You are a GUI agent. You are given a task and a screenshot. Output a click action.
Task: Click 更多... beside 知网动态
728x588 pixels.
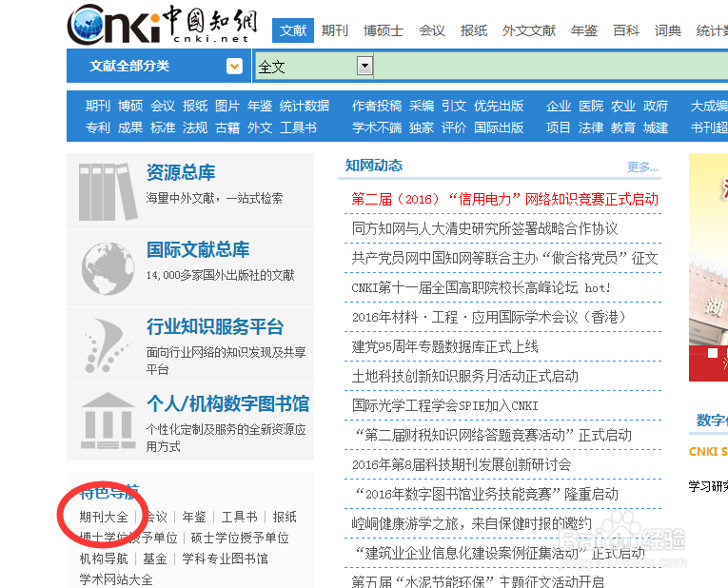pos(642,167)
